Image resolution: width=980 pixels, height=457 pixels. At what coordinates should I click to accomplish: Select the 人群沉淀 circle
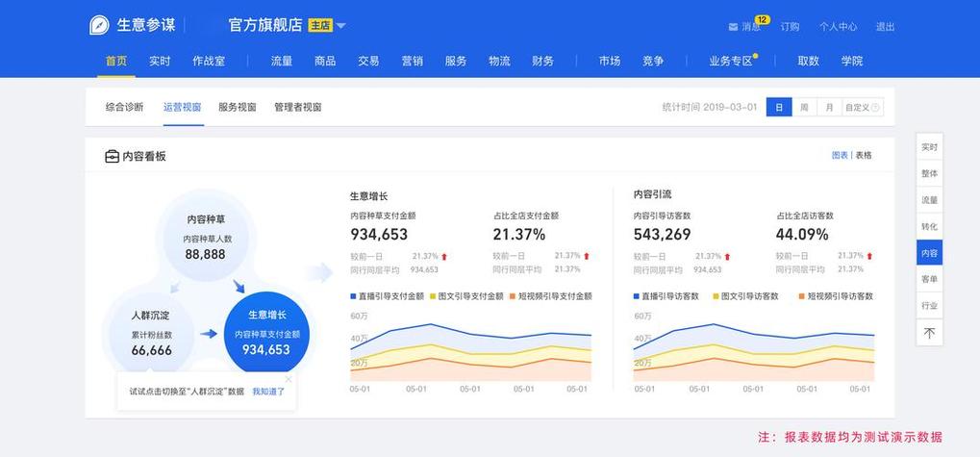pyautogui.click(x=151, y=333)
